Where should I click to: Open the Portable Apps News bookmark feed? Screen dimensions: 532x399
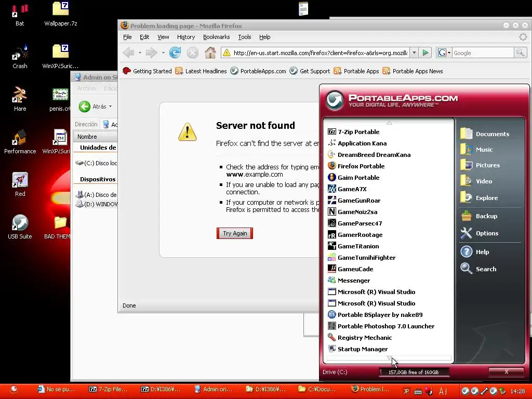click(x=413, y=71)
